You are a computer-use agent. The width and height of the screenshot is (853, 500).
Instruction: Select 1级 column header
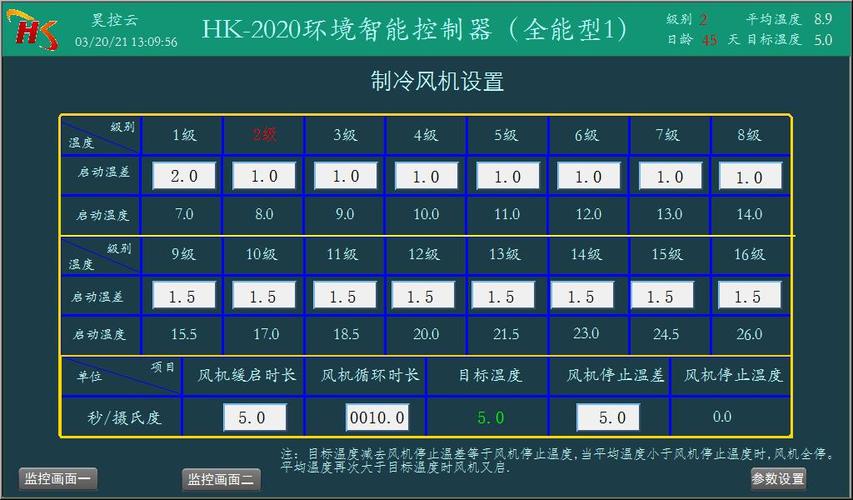tap(184, 135)
